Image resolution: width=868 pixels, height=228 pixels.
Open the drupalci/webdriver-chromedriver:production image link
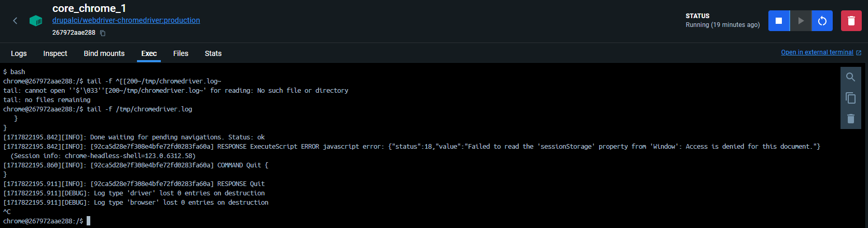(126, 20)
